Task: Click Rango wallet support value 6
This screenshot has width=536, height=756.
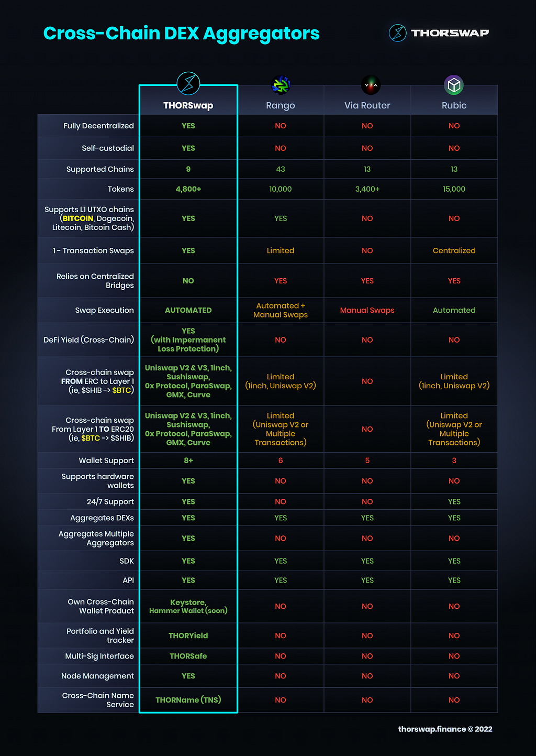Action: point(281,461)
